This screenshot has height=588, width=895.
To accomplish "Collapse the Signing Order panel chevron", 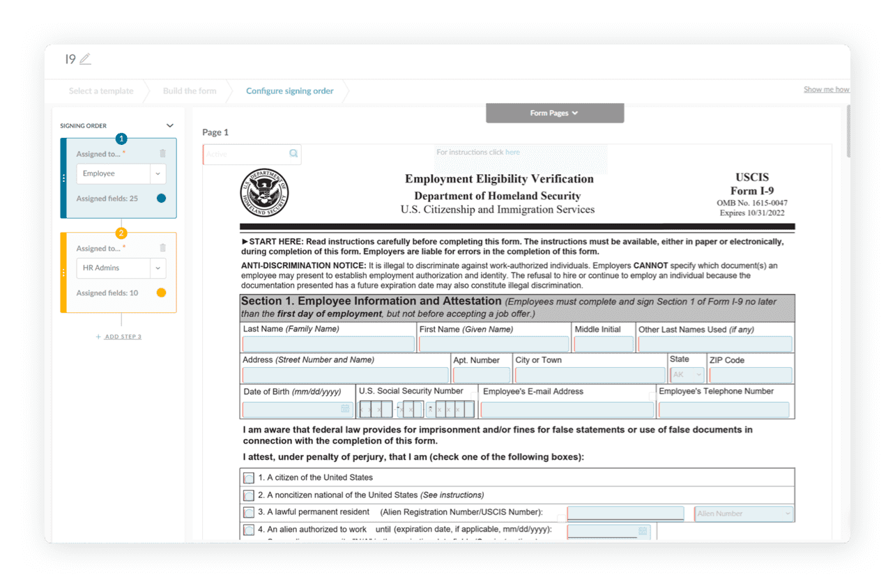I will coord(170,126).
